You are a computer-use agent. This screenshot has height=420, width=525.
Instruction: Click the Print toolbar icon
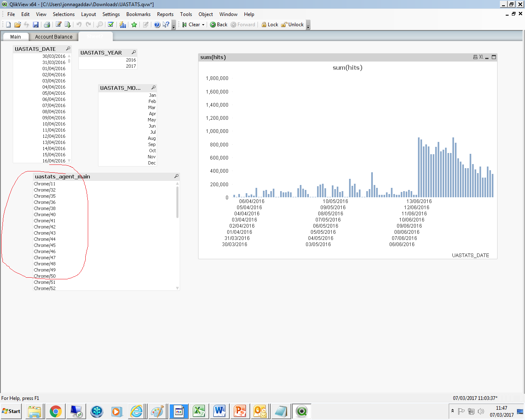tap(47, 25)
